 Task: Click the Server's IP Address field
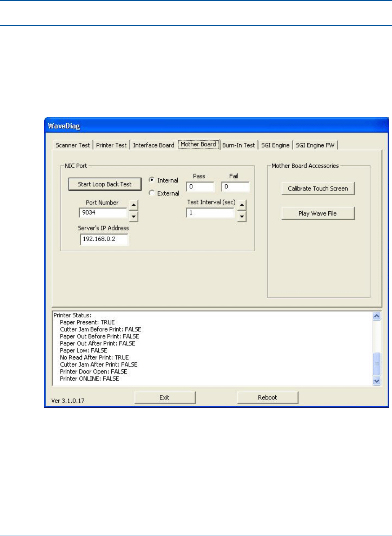pos(104,239)
